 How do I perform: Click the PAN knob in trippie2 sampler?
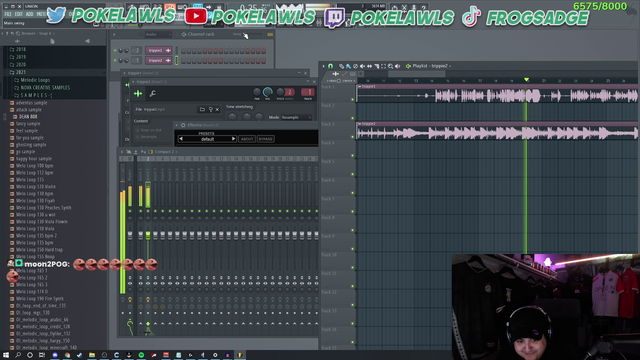(x=257, y=92)
